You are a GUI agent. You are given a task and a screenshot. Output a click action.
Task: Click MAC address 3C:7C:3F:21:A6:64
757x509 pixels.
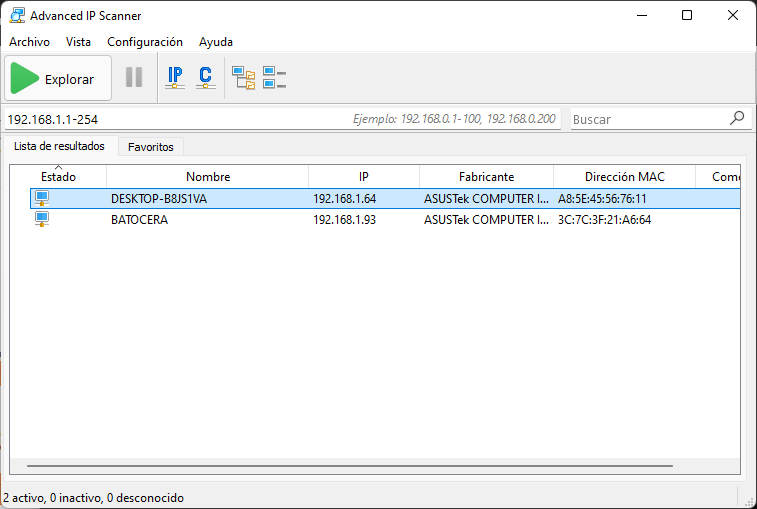click(x=604, y=220)
